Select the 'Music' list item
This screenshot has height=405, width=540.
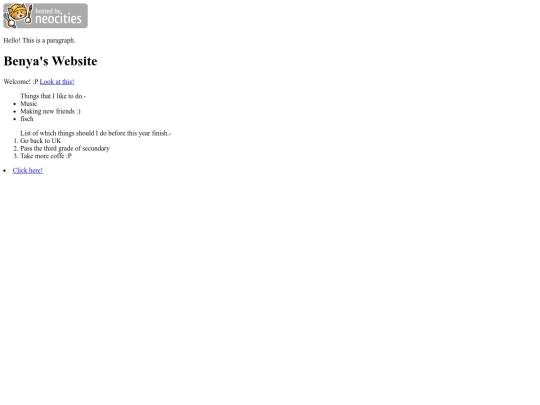click(x=29, y=104)
